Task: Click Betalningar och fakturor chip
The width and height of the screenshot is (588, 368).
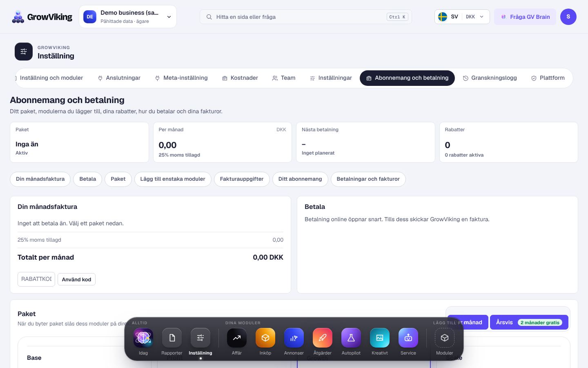Action: pos(368,179)
